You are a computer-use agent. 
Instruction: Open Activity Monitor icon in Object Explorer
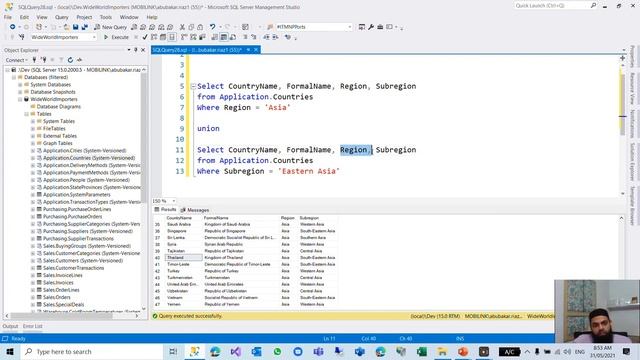click(79, 60)
